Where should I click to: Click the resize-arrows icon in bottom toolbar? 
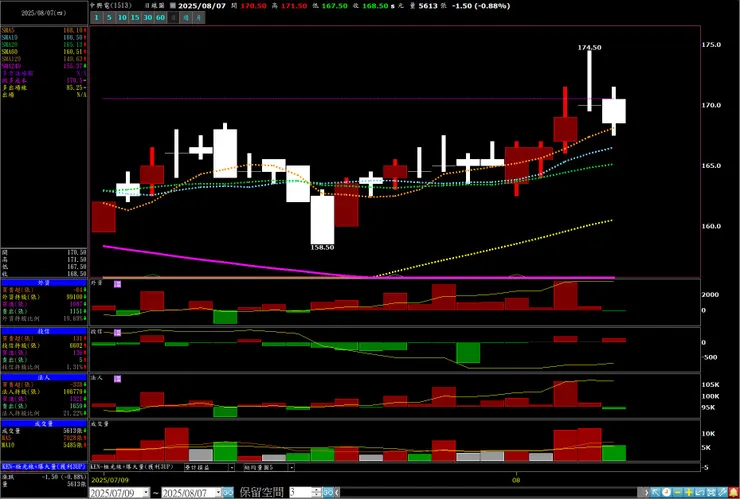pos(699,492)
